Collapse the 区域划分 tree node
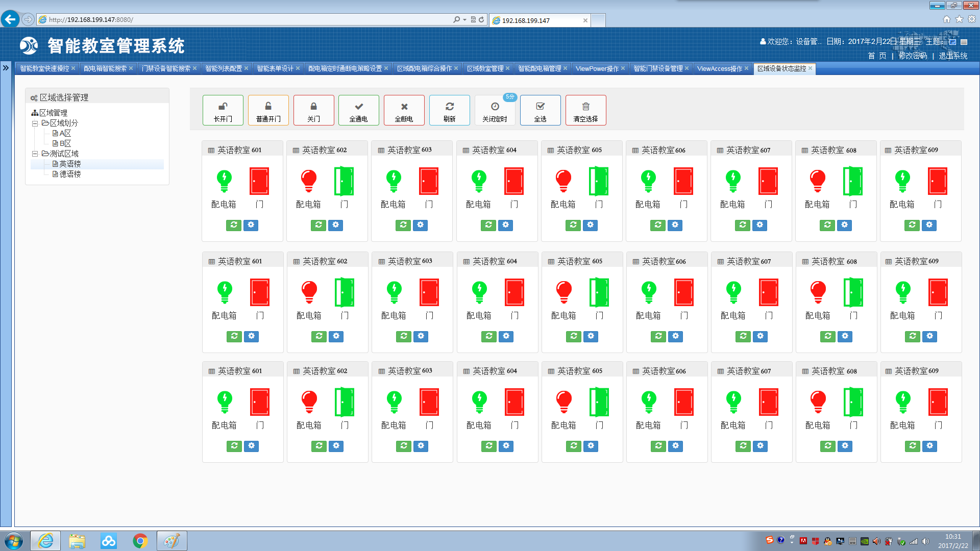The image size is (980, 551). click(x=35, y=123)
